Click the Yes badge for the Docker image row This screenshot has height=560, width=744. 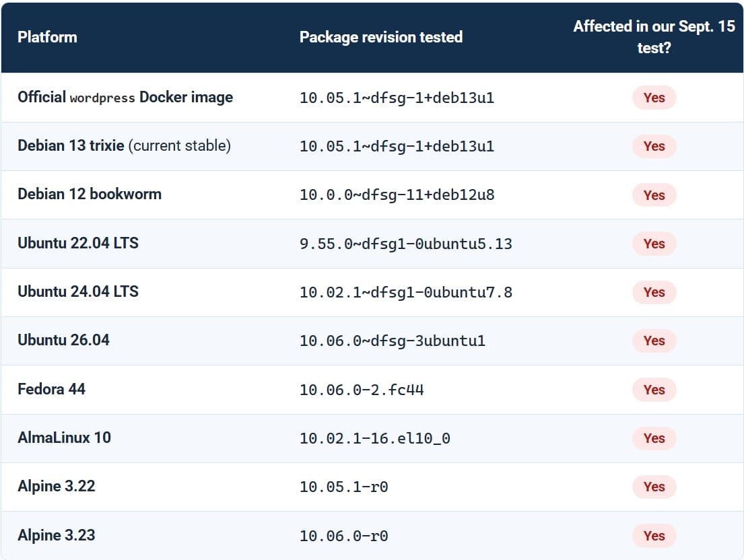coord(654,98)
